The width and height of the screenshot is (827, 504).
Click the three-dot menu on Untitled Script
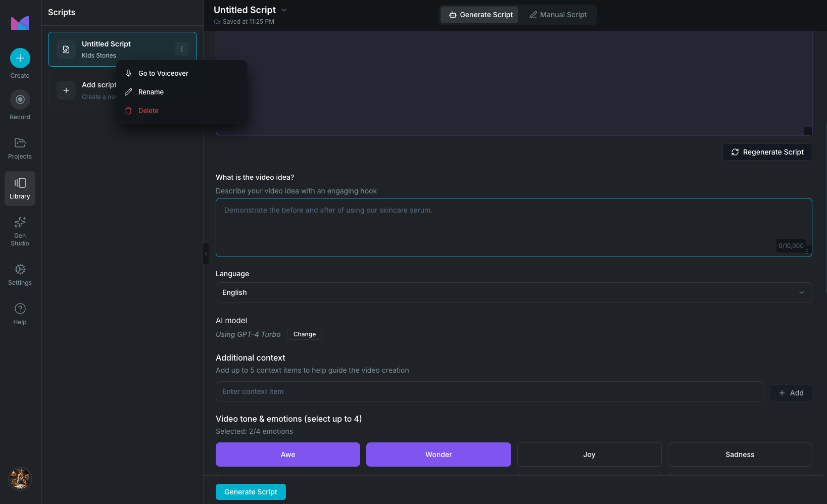click(x=182, y=48)
